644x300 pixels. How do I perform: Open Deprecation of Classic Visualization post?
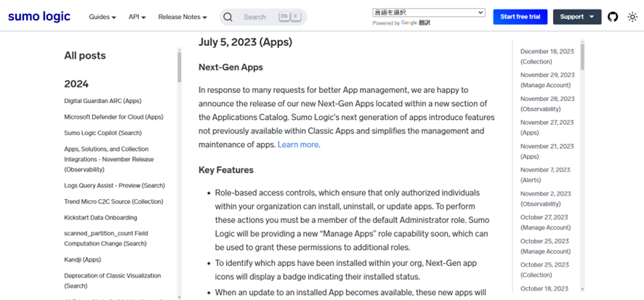coord(113,280)
